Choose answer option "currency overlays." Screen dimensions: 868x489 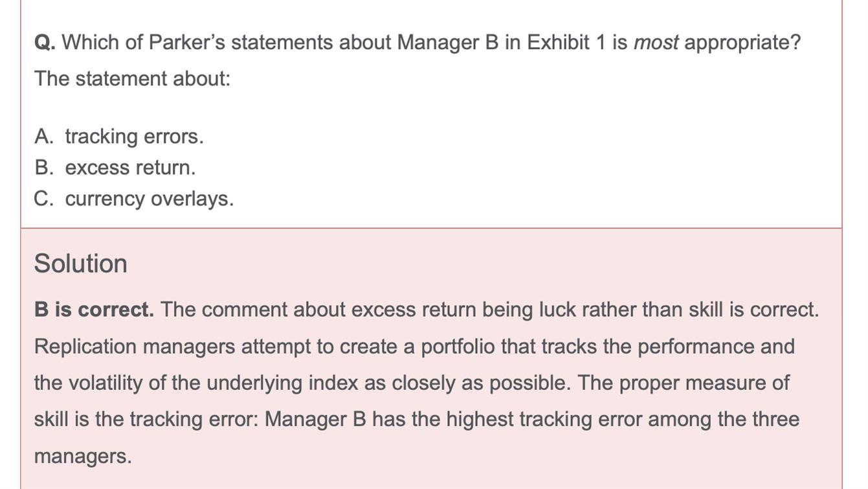click(150, 199)
